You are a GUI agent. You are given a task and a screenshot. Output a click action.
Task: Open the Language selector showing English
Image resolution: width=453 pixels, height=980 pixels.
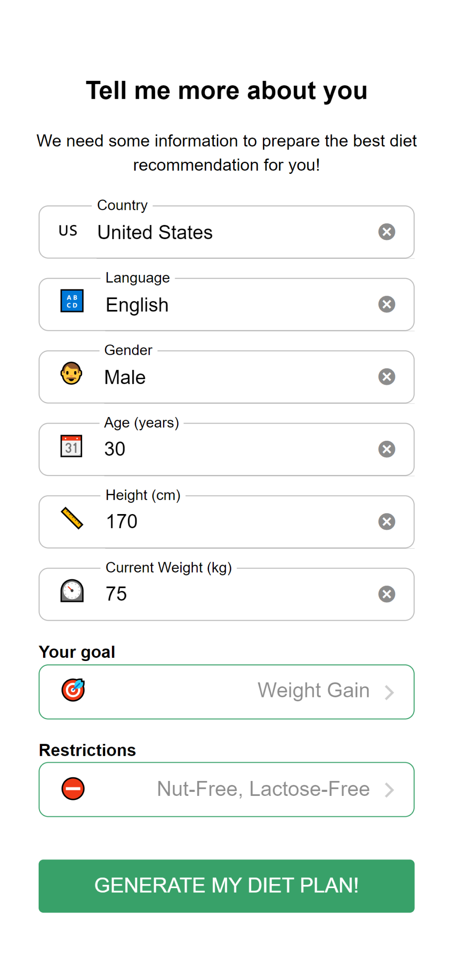[226, 305]
